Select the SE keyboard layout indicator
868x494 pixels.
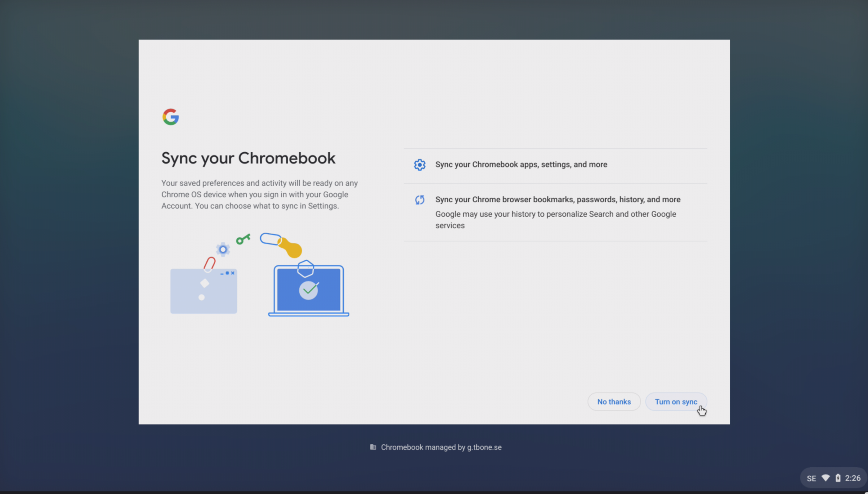pos(812,478)
